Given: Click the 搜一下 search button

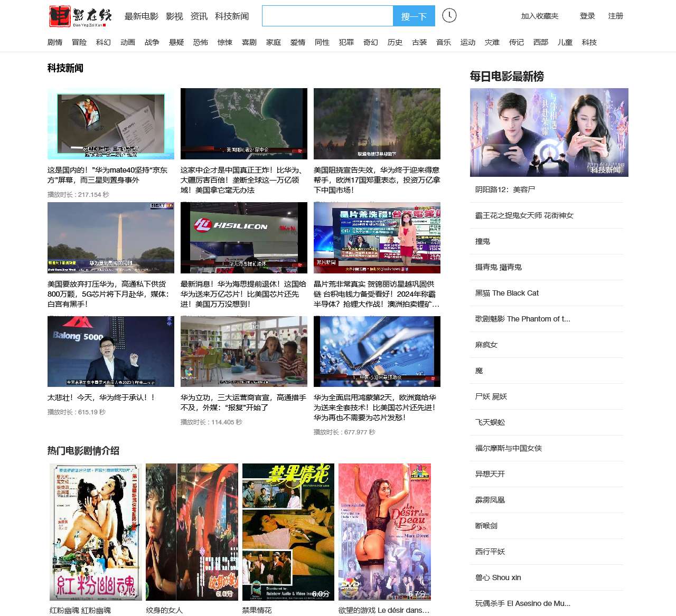Looking at the screenshot, I should (x=414, y=16).
